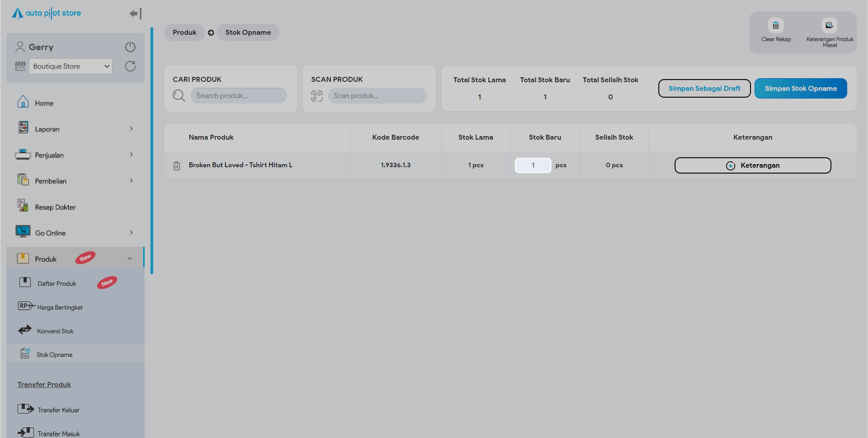Delete Broken But Loved row via trash icon

(x=177, y=166)
